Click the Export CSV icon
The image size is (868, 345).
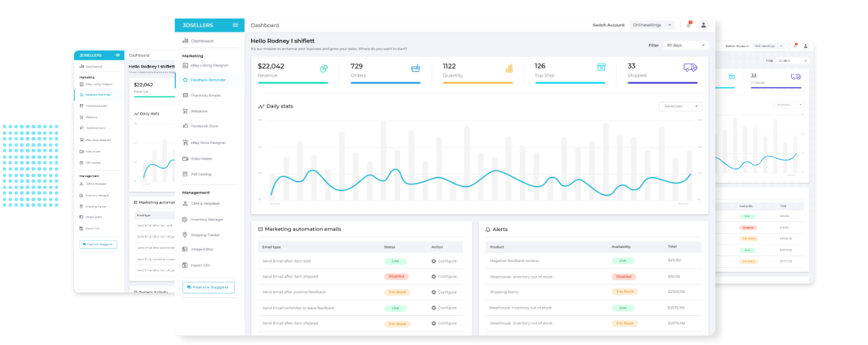click(186, 265)
